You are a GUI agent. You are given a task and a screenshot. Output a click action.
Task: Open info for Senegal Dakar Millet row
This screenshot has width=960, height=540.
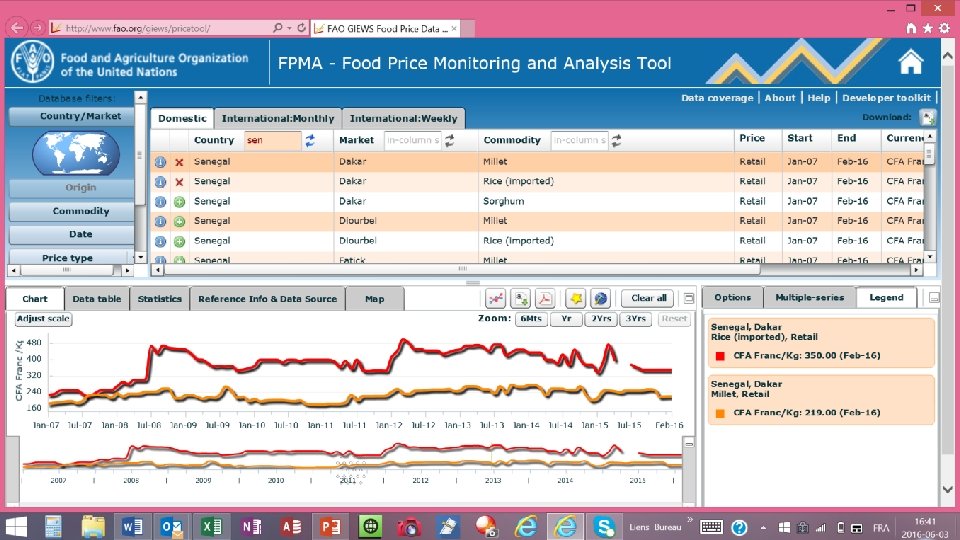click(x=160, y=162)
